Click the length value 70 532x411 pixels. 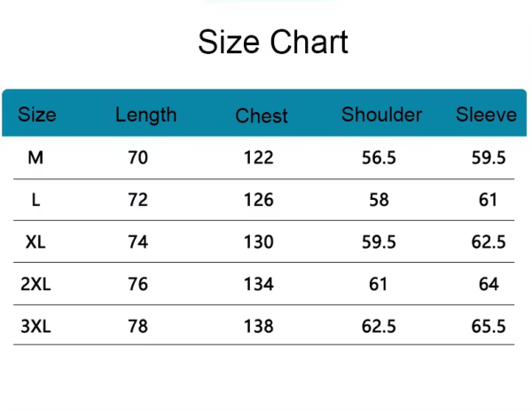[x=137, y=158]
